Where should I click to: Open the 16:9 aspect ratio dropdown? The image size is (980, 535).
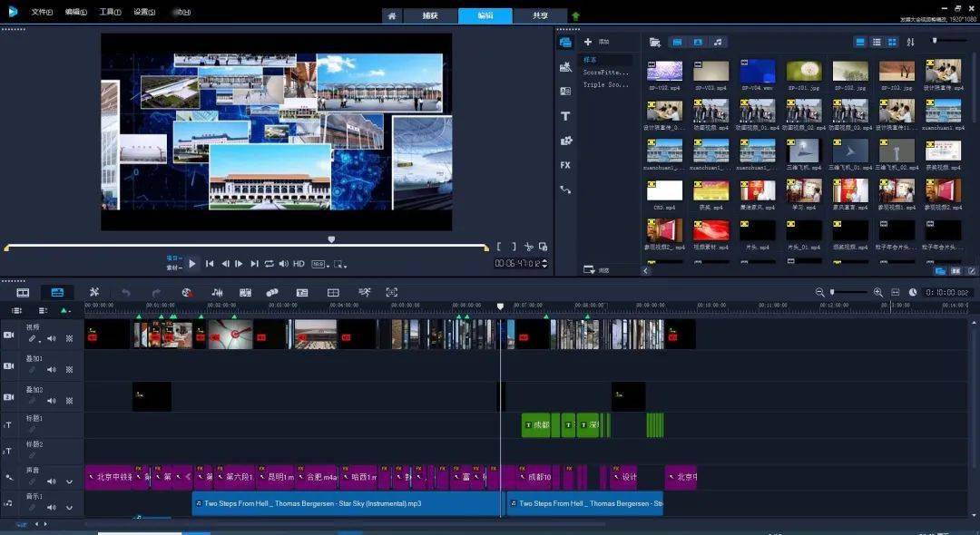[x=320, y=264]
